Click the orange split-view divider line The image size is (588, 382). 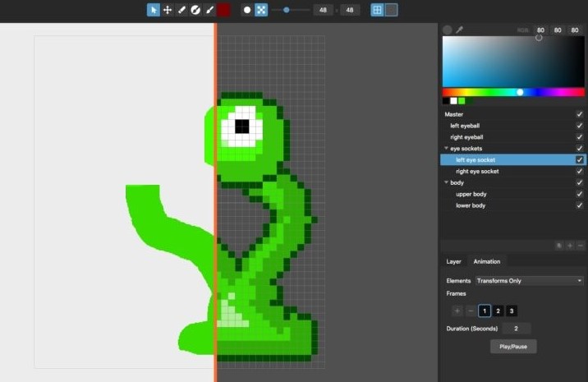click(216, 203)
